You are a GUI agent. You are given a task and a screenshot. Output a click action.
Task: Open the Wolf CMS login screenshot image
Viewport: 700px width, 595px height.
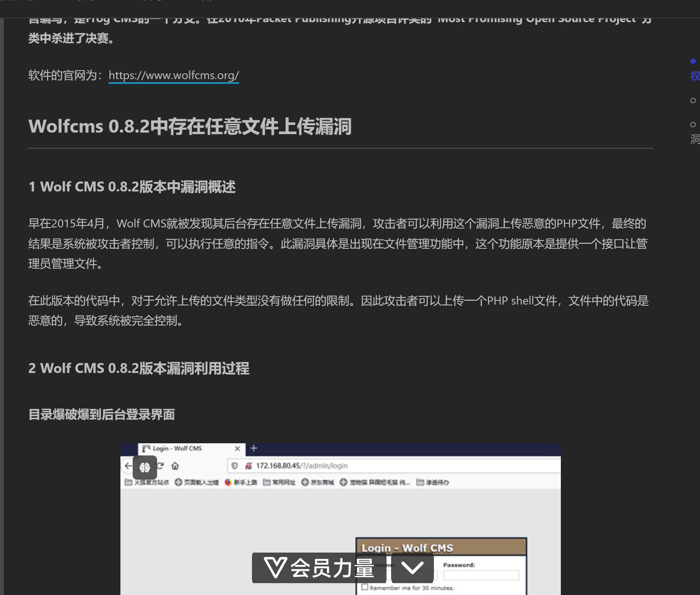coord(341,519)
